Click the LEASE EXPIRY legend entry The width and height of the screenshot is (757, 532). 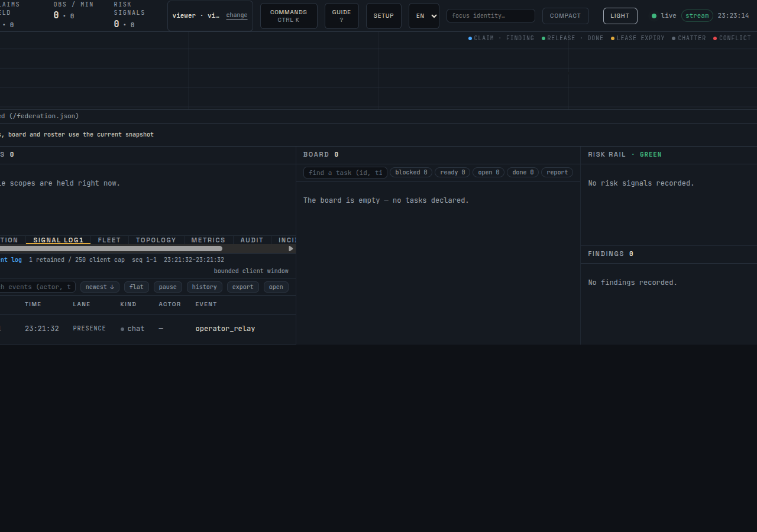pos(638,38)
